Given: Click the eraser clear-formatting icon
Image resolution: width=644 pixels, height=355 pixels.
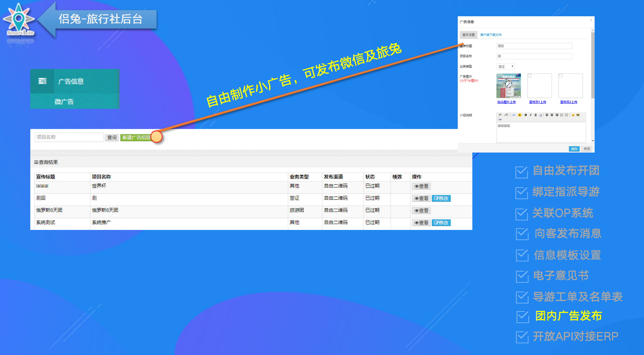Looking at the screenshot, I should pyautogui.click(x=540, y=115).
